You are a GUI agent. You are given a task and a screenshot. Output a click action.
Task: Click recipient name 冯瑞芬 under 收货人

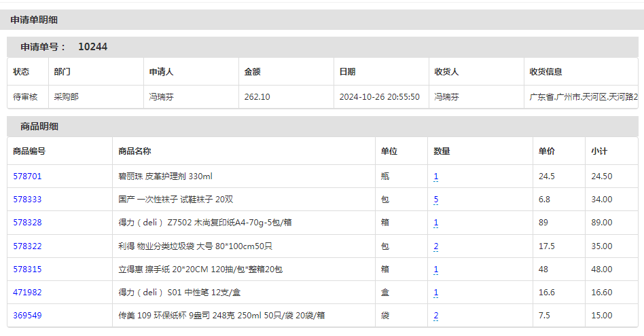point(447,97)
